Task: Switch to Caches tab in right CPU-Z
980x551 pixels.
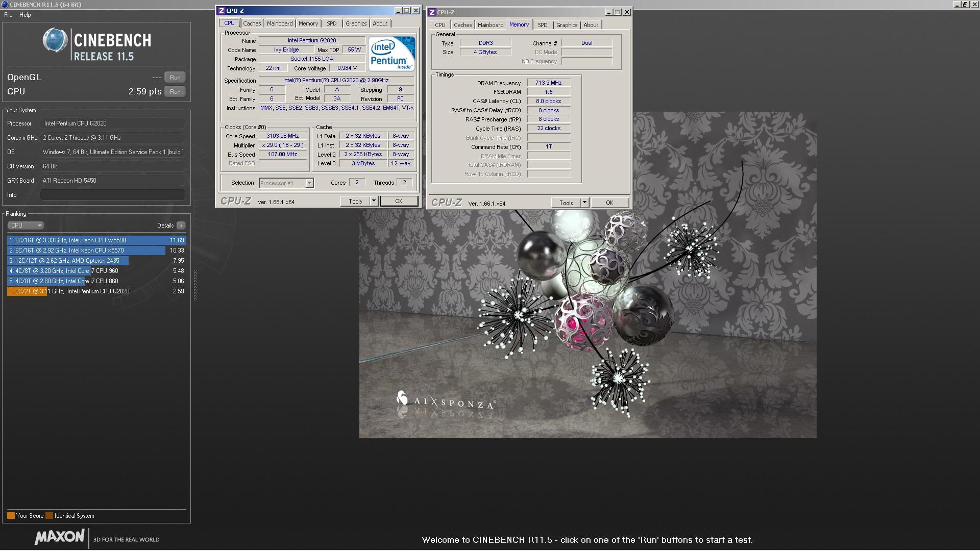Action: click(462, 25)
